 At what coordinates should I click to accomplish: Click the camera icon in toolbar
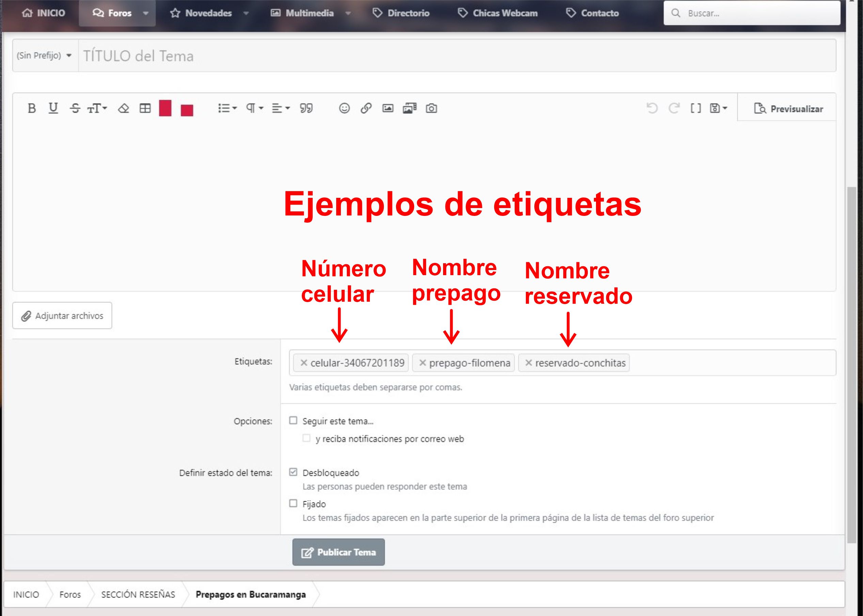click(x=431, y=109)
